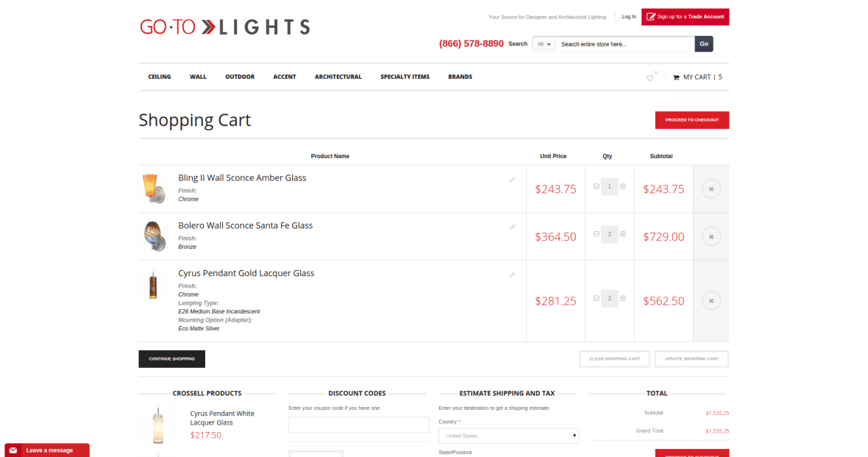Screen dimensions: 868x457
Task: Remove the Cyrus Pendant using the x icon
Action: click(x=711, y=300)
